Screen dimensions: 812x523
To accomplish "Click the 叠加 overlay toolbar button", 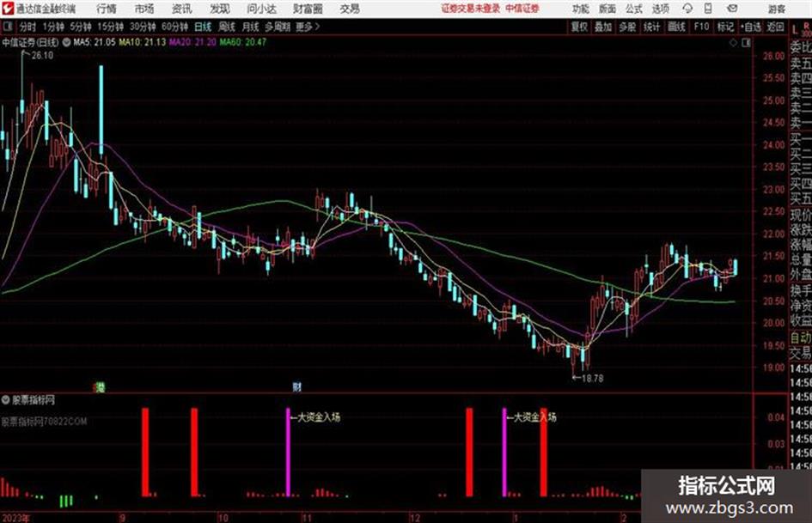I will [x=603, y=27].
